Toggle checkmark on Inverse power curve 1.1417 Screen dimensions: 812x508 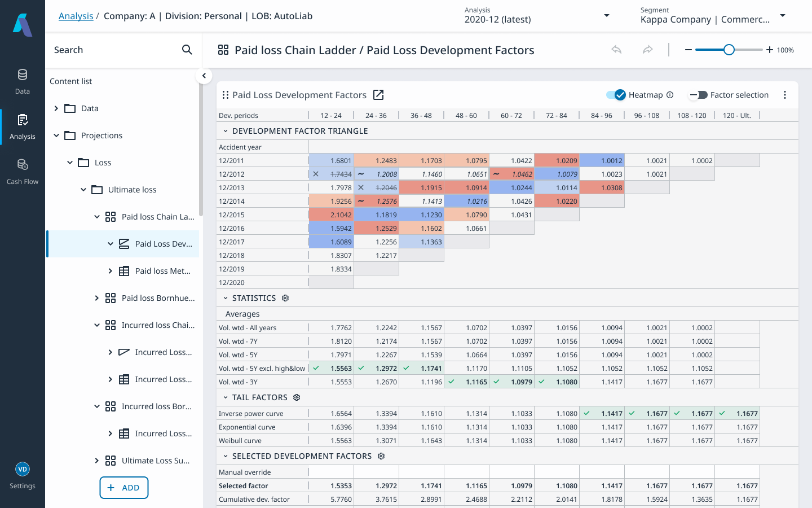click(x=587, y=413)
